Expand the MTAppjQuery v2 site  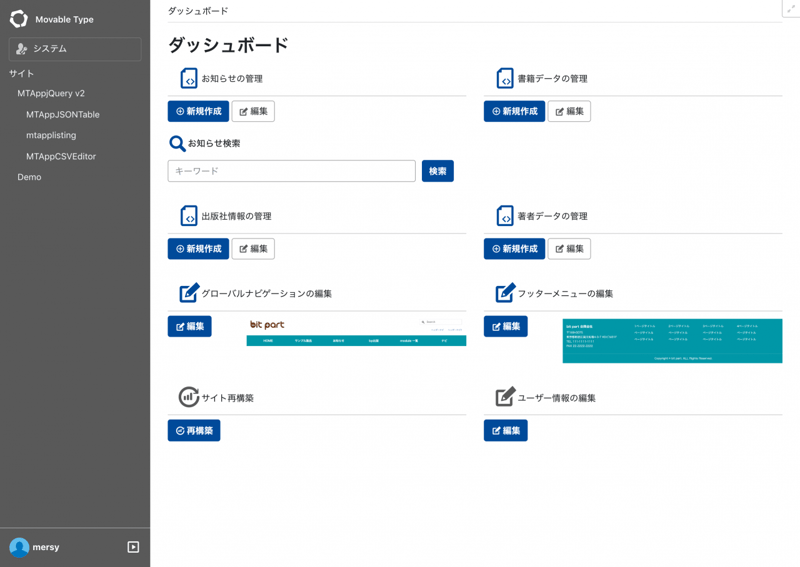coord(51,93)
